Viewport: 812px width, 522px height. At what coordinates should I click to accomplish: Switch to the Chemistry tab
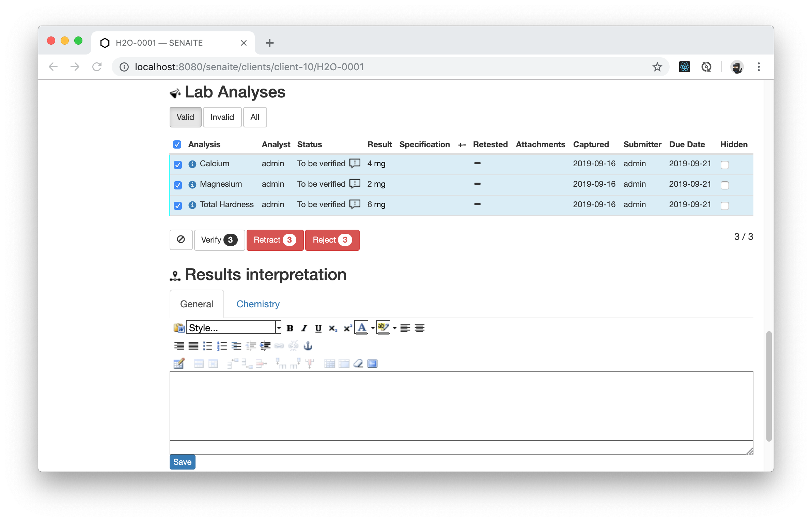258,304
